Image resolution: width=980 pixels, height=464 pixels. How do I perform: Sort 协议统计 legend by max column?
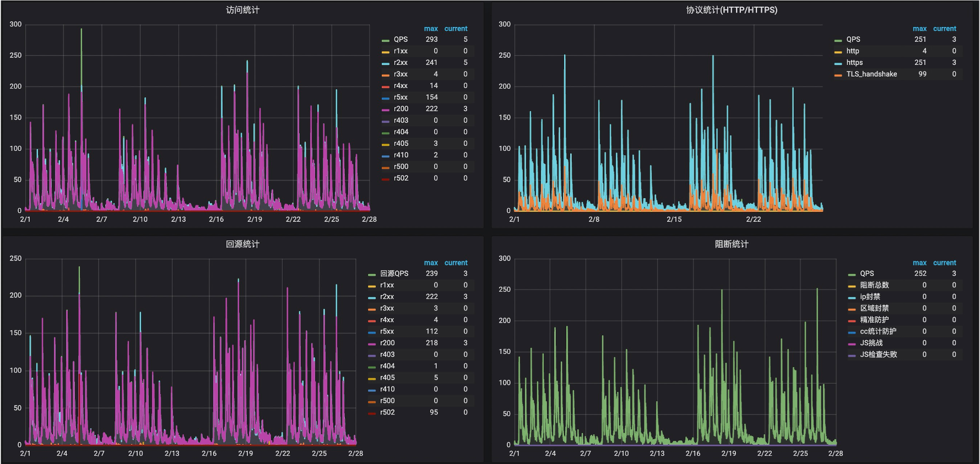(919, 29)
